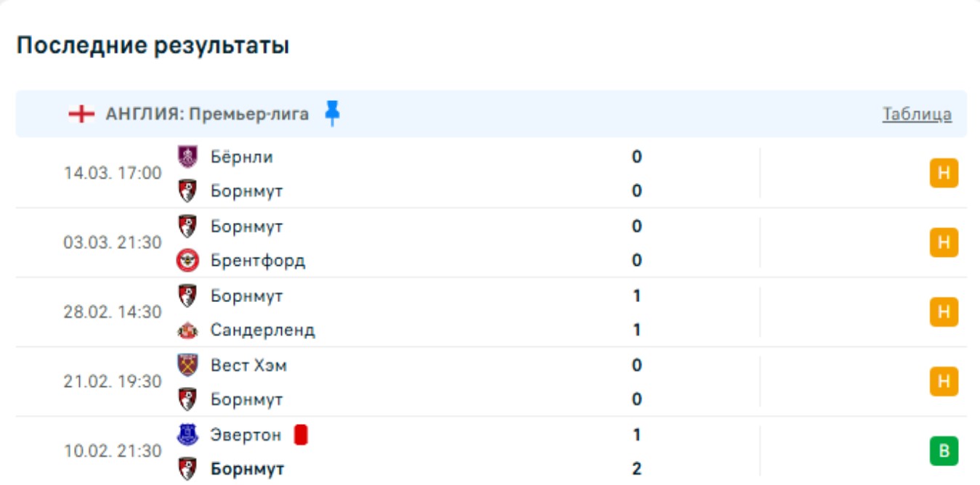The image size is (980, 485).
Task: Click the Вест Хэм team name
Action: [x=248, y=365]
